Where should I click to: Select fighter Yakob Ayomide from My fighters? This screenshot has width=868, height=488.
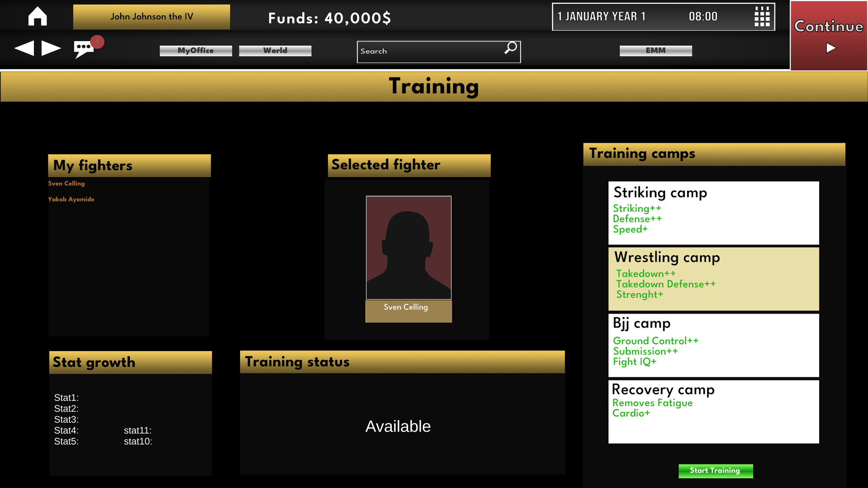coord(71,199)
